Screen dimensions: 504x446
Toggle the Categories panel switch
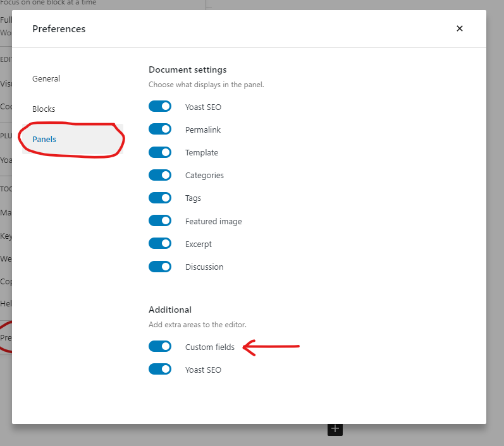point(160,175)
